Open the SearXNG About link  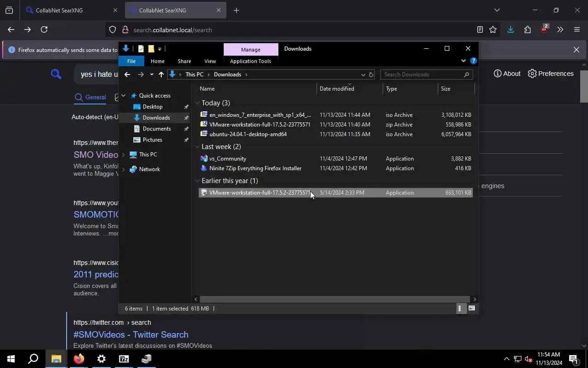pos(507,74)
